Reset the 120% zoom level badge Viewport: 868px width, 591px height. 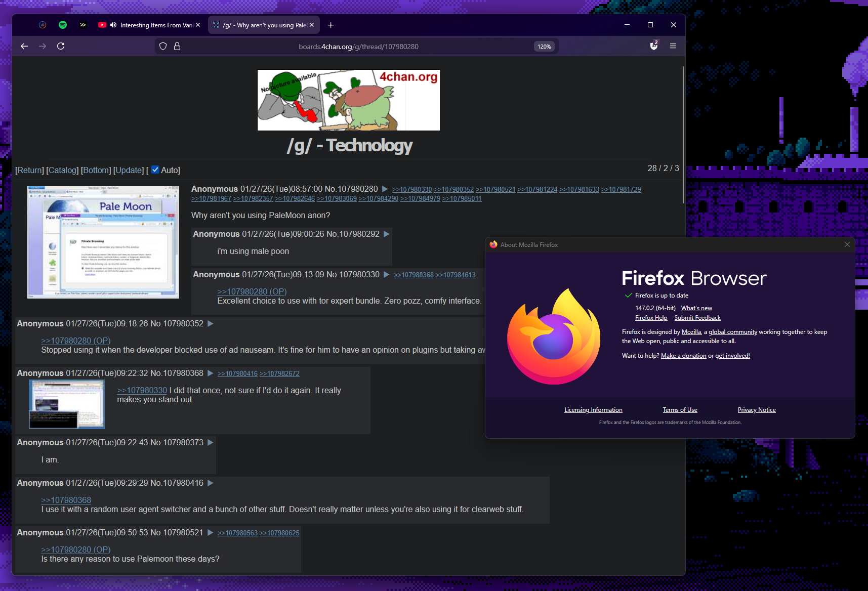click(544, 47)
